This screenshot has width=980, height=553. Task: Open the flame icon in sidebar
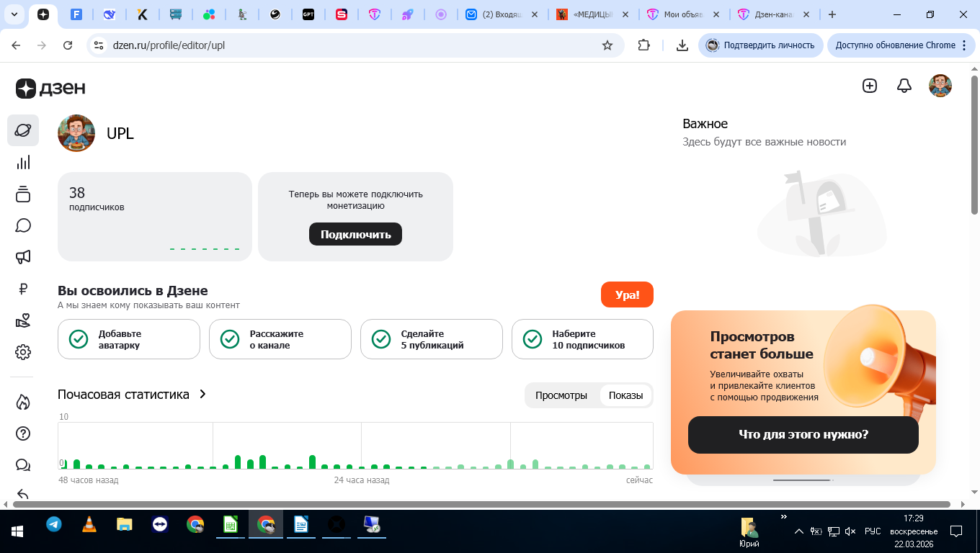[23, 402]
